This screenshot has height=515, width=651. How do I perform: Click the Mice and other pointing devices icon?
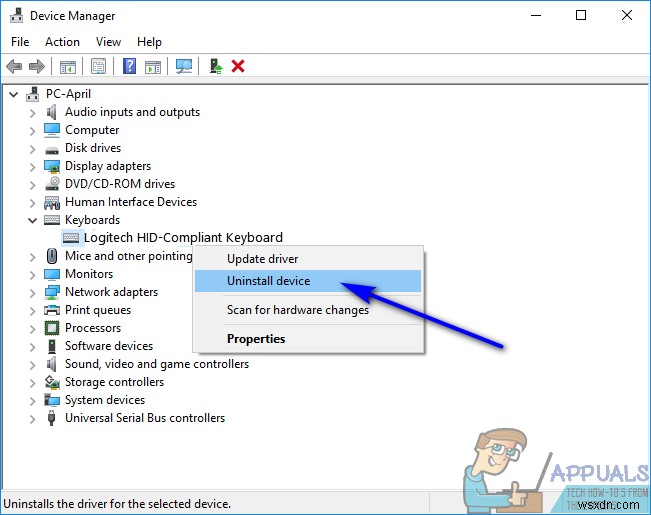pos(52,256)
